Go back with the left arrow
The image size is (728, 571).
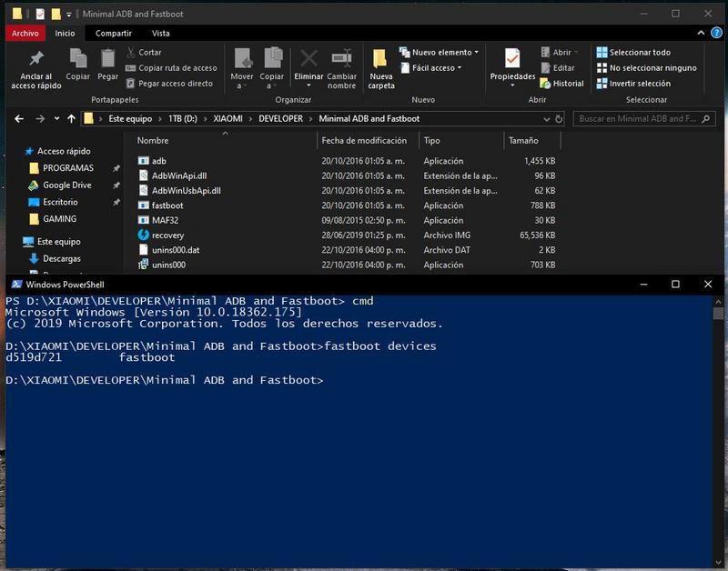pyautogui.click(x=19, y=119)
